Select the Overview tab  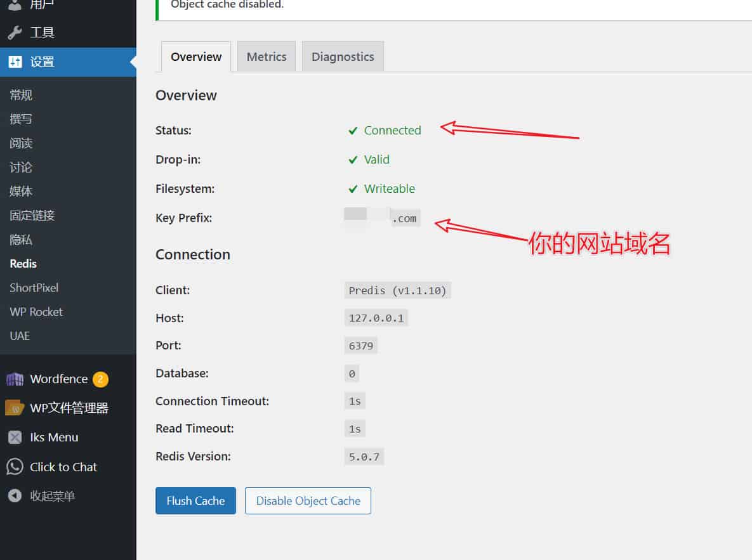point(196,56)
